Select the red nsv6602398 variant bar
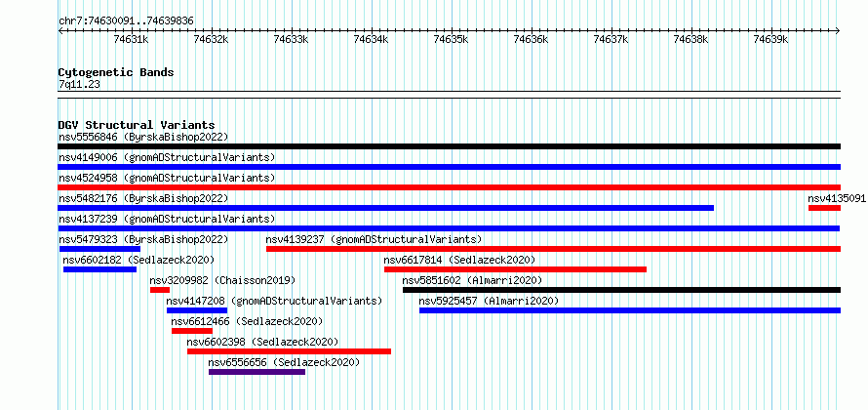Image resolution: width=868 pixels, height=410 pixels. [289, 351]
